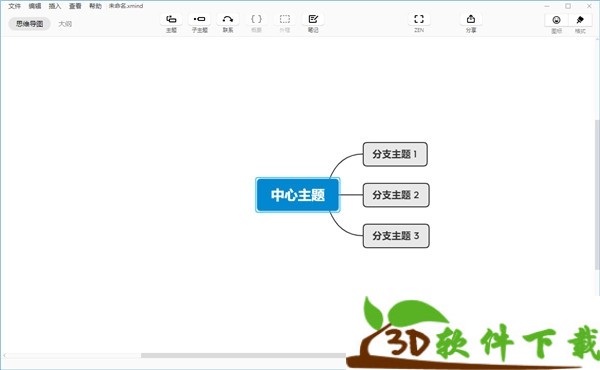Maximize the XMind window
The image size is (600, 370).
click(568, 6)
